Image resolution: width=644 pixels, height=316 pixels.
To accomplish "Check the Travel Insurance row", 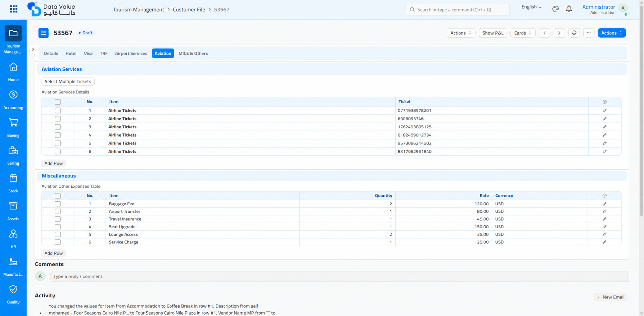I will tap(58, 219).
